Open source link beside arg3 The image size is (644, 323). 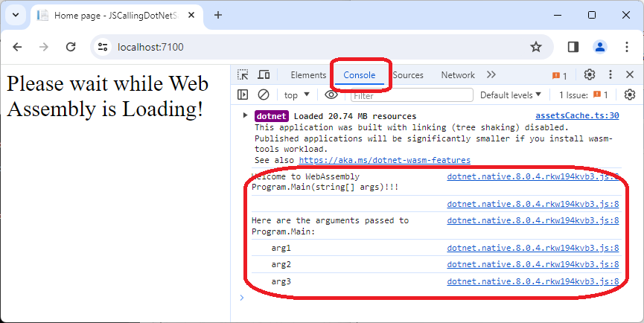(x=533, y=281)
